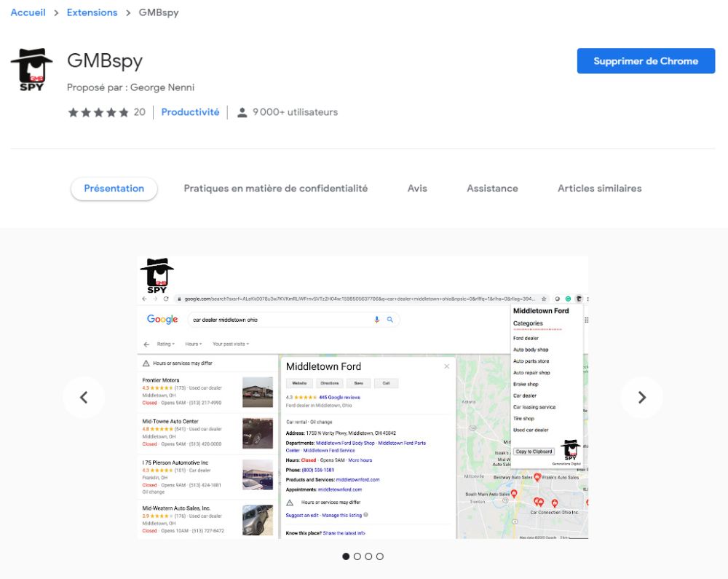This screenshot has height=579, width=728.
Task: Click the users count person icon
Action: click(x=242, y=112)
